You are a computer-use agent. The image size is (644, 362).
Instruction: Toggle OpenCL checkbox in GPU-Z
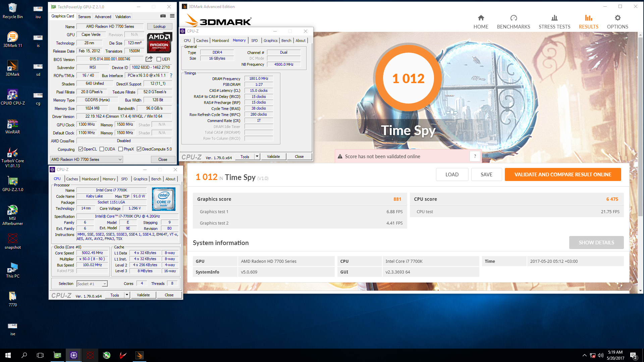[80, 149]
